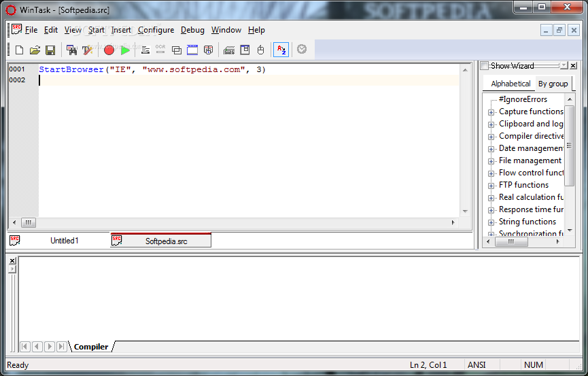Open the Insert menu
Screen dimensions: 588x376
point(121,30)
